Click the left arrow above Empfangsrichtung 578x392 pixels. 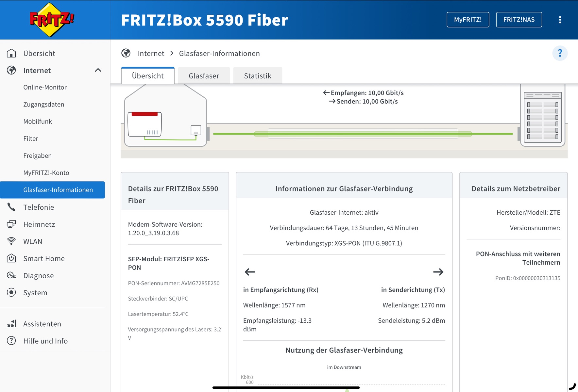(x=250, y=272)
